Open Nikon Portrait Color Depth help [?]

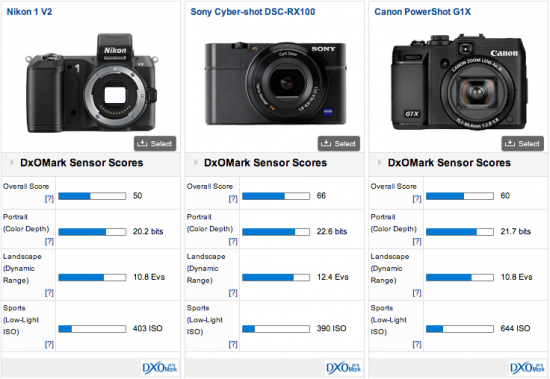coord(49,241)
